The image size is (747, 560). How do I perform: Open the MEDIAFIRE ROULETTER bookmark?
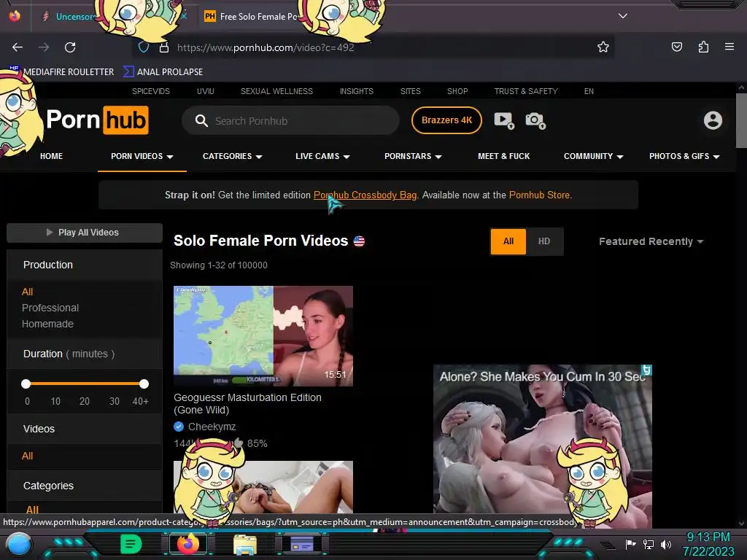point(62,72)
